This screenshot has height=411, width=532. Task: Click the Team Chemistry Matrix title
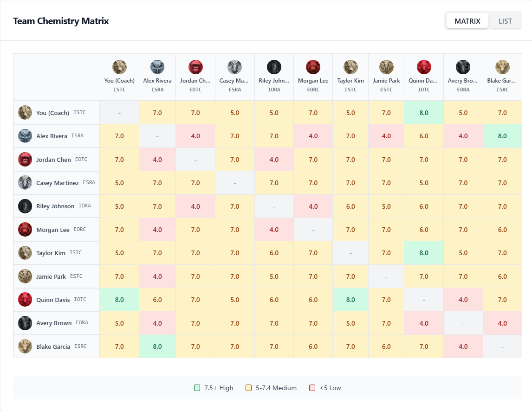[x=61, y=21]
